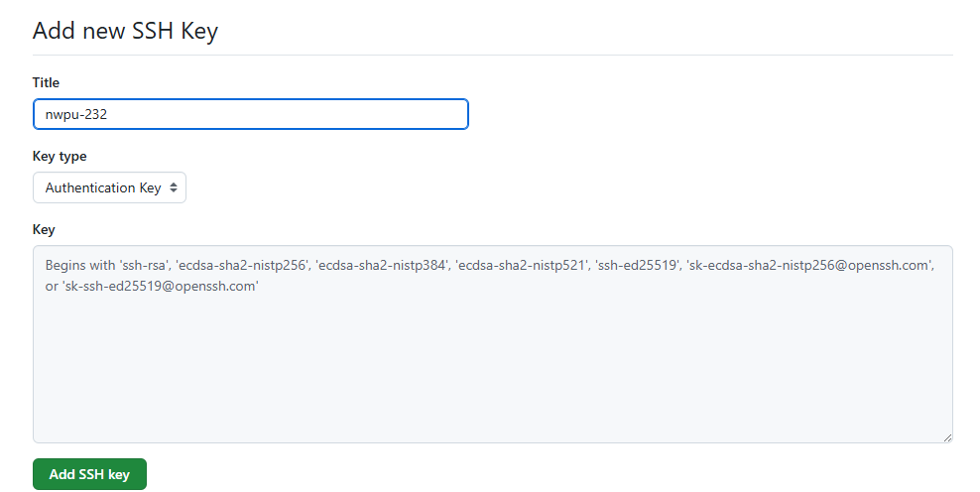
Task: Click the Title field label
Action: pyautogui.click(x=47, y=82)
